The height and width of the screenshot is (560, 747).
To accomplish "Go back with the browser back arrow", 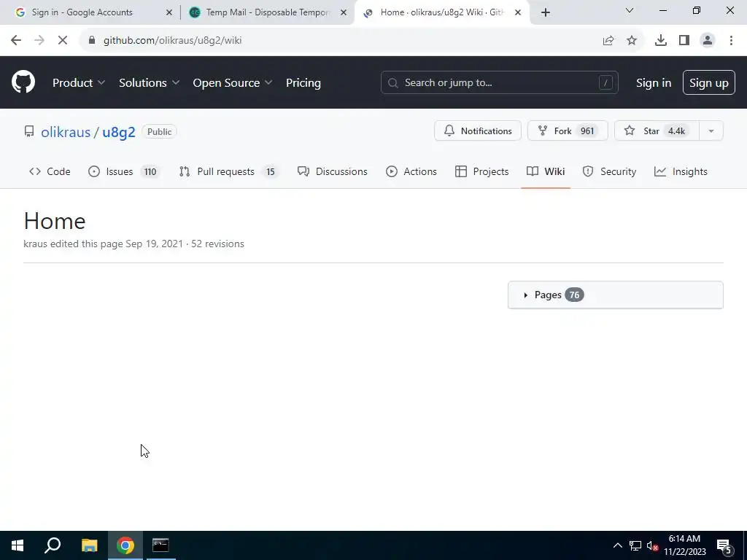I will click(16, 41).
